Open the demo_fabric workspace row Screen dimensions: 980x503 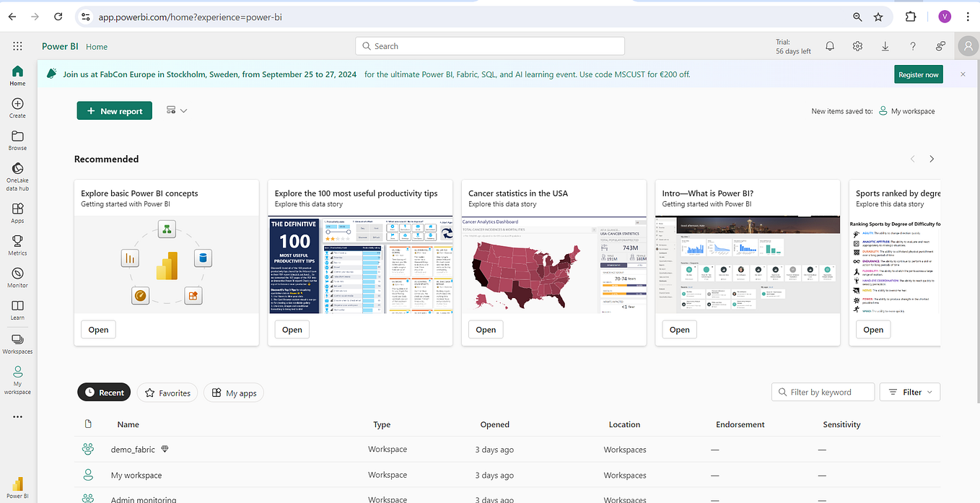[x=508, y=449]
